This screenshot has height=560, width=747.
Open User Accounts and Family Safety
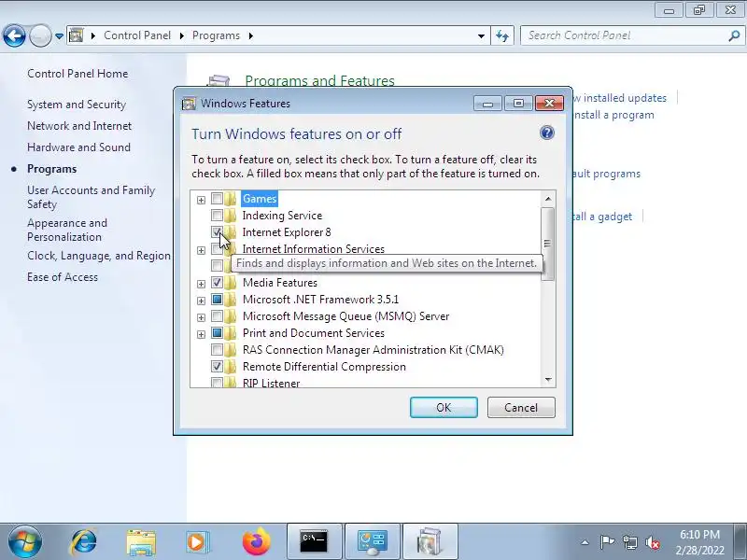[x=92, y=197]
